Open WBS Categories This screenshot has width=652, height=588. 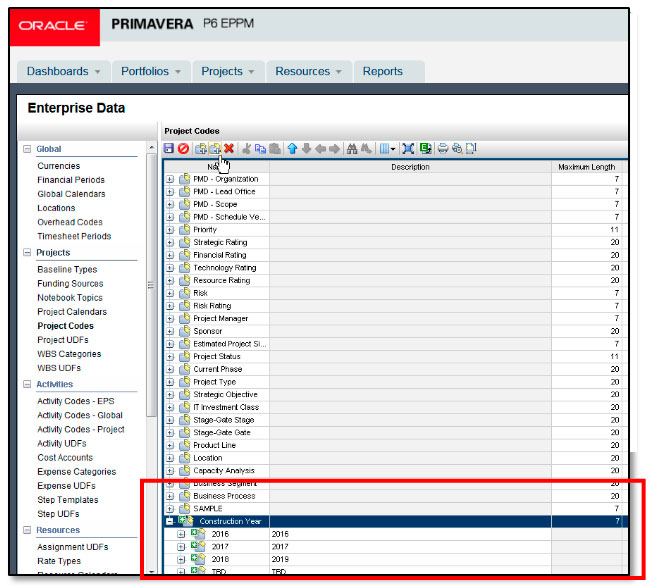click(x=69, y=354)
